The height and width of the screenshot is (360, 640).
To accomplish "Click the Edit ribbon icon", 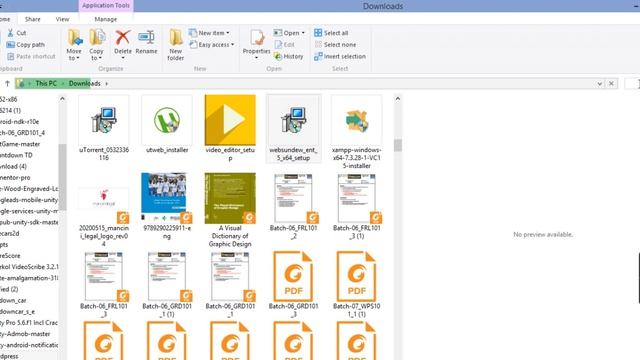I will [x=278, y=44].
